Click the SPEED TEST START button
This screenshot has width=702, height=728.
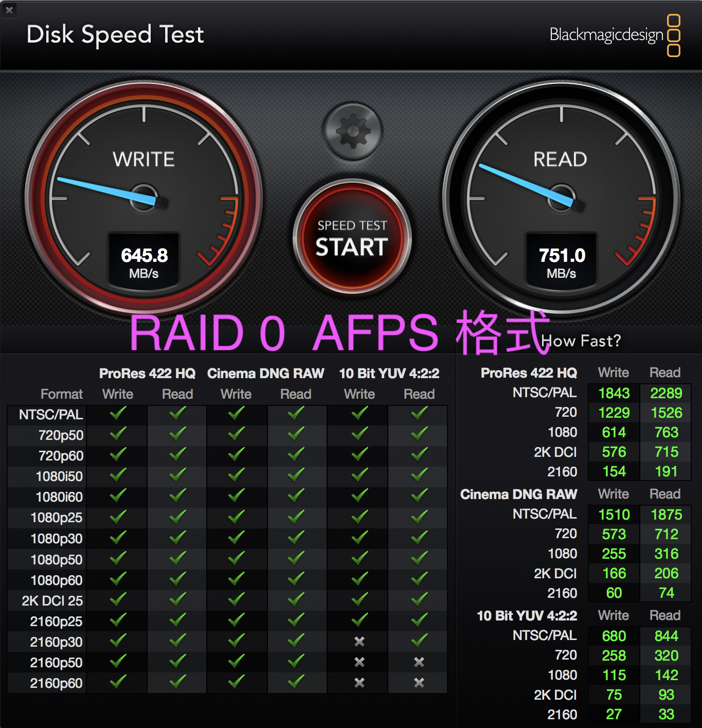pyautogui.click(x=352, y=239)
